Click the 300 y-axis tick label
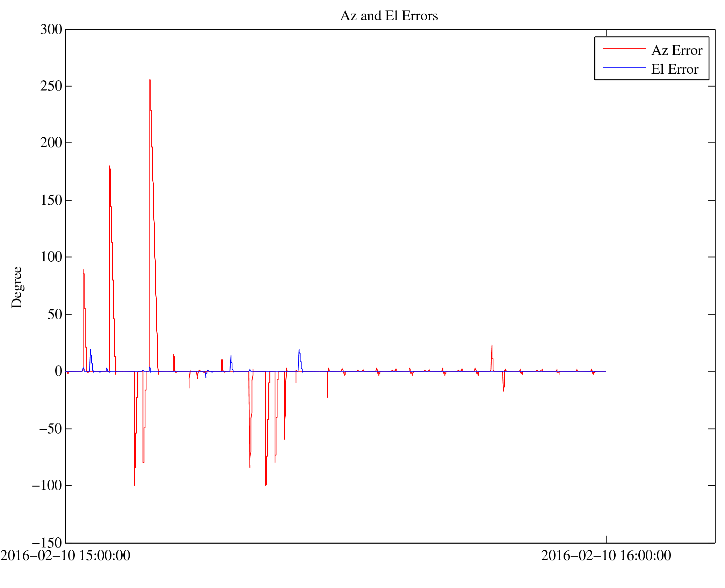The height and width of the screenshot is (588, 725). (51, 29)
